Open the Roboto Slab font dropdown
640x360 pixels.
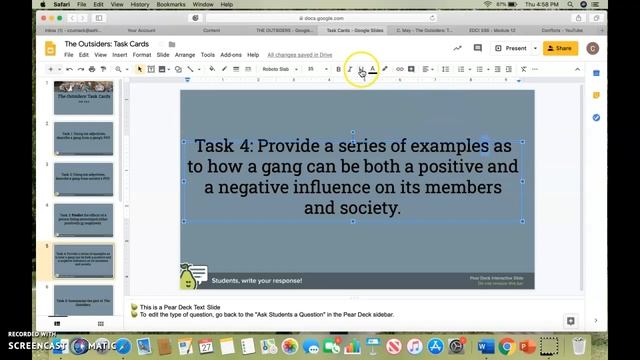pos(280,69)
